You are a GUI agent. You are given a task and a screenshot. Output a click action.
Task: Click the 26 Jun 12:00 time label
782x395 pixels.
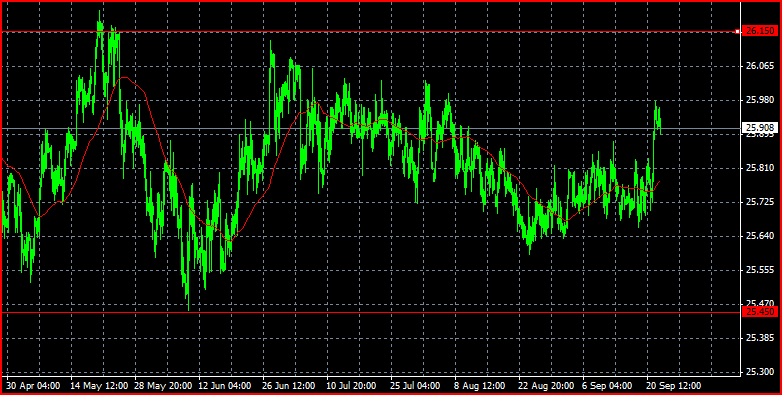(x=288, y=386)
